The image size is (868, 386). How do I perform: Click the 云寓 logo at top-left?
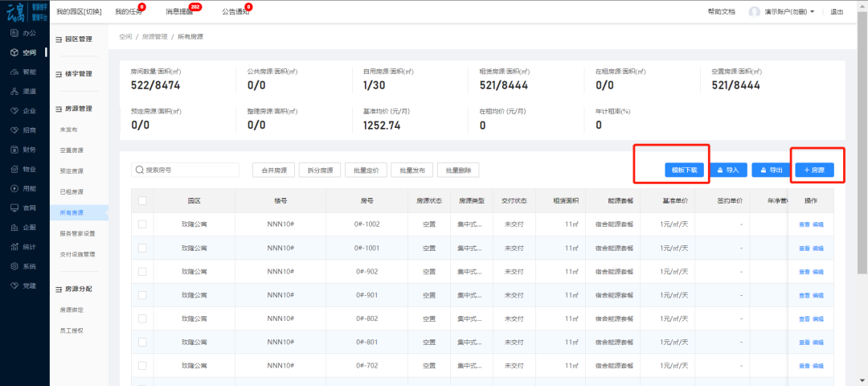pyautogui.click(x=25, y=11)
